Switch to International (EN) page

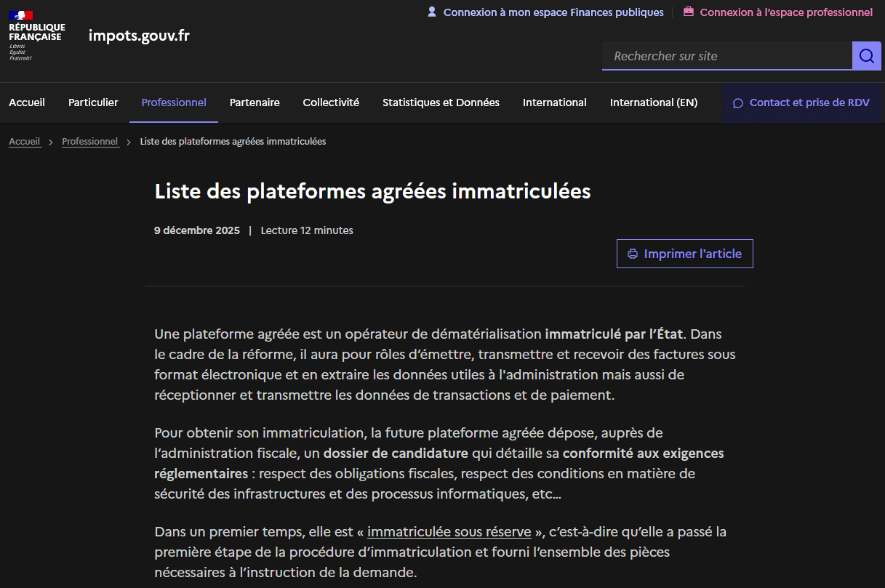point(653,102)
